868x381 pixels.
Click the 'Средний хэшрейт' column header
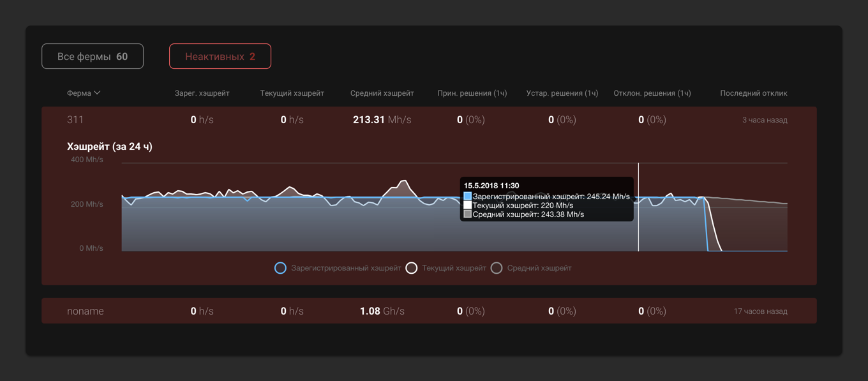382,93
